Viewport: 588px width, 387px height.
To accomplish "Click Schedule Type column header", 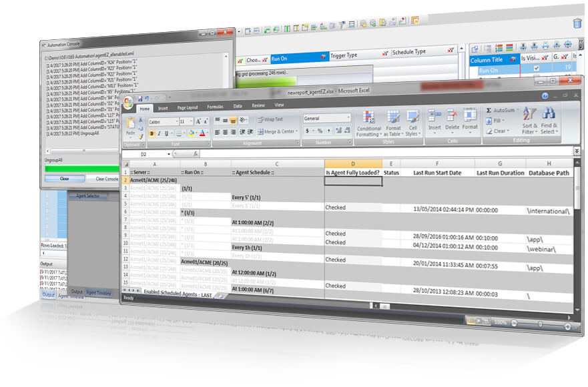I will tap(423, 51).
